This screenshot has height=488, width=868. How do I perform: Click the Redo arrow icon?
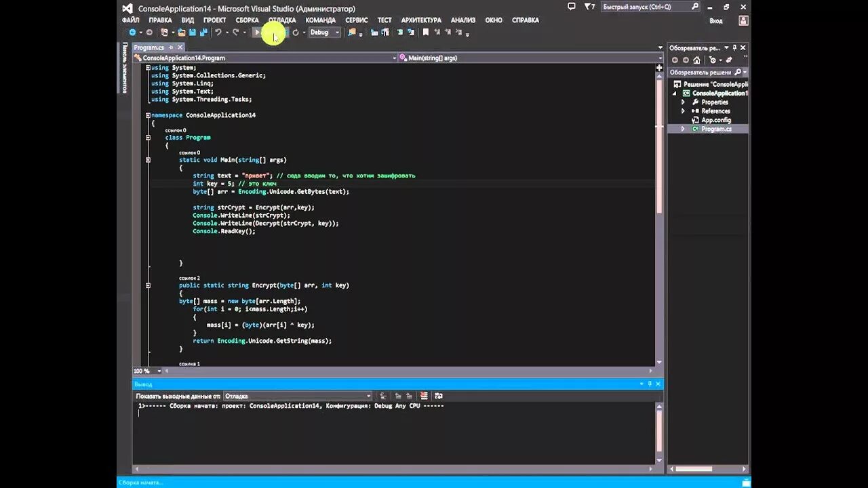[236, 33]
